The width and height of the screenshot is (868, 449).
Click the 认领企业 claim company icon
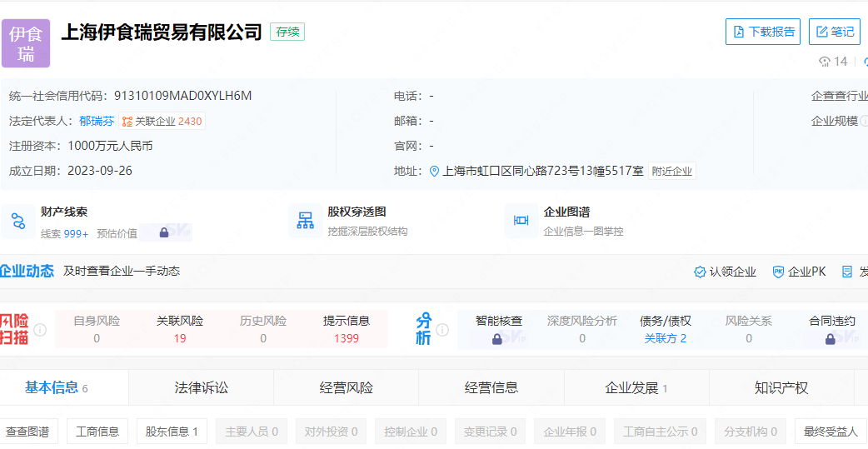click(x=700, y=272)
